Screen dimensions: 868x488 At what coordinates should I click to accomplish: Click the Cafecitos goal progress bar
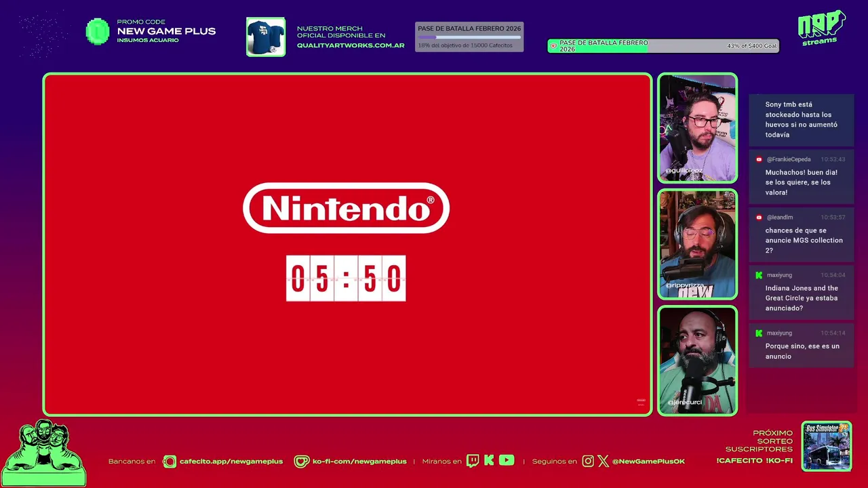469,37
